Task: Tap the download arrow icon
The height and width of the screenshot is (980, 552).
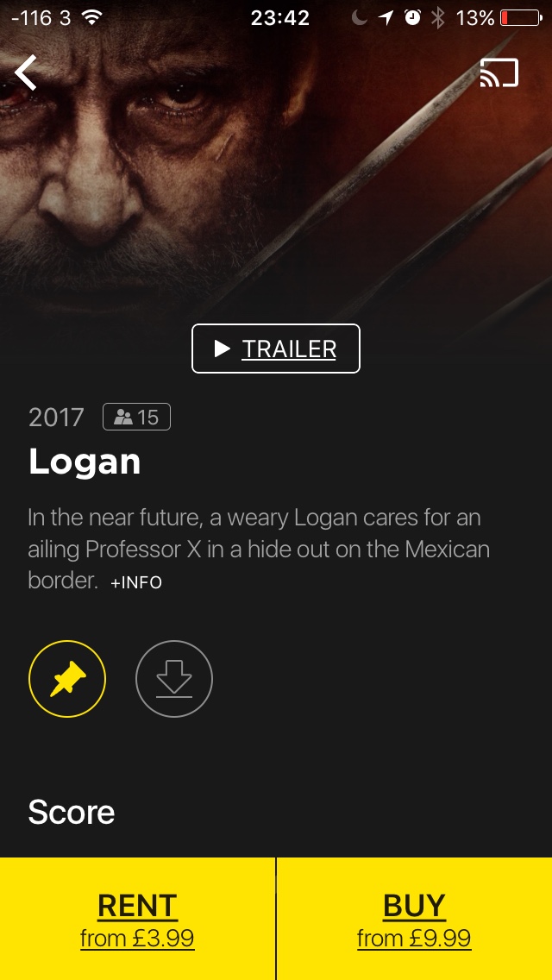Action: point(173,678)
